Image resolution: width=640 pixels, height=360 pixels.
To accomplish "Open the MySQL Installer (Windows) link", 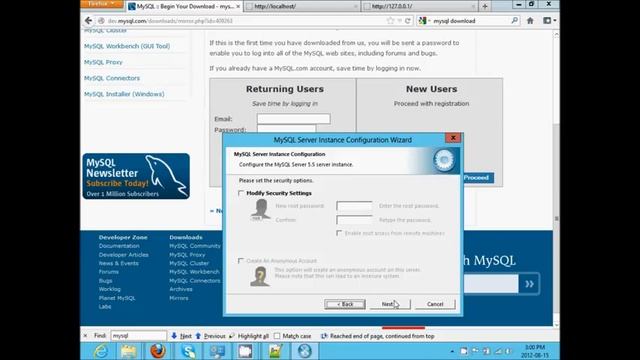I will pos(124,94).
